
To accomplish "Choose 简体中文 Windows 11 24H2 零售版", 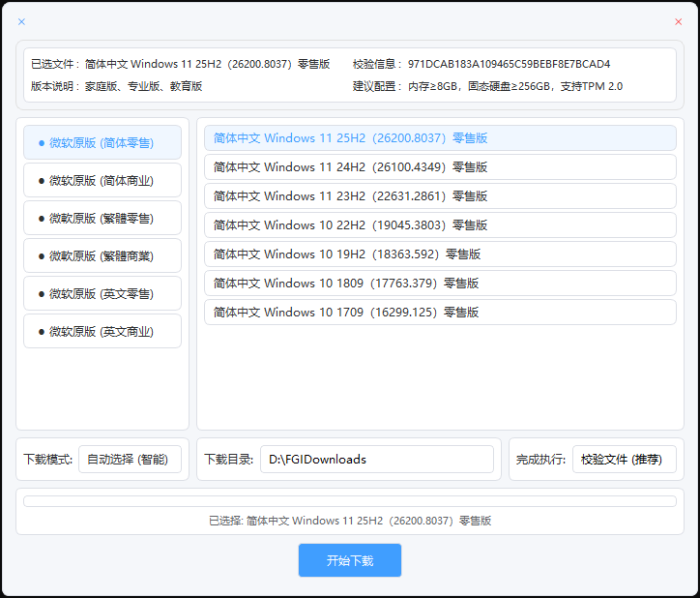I will (440, 167).
